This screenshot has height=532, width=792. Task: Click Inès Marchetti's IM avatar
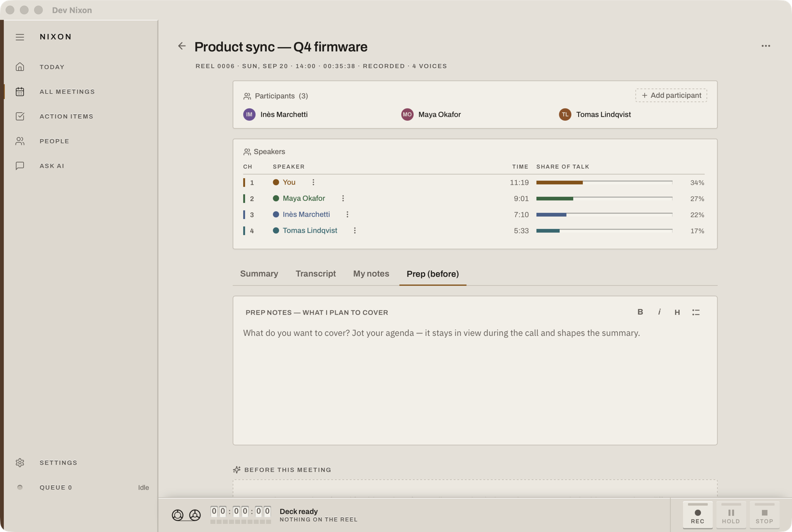click(249, 114)
